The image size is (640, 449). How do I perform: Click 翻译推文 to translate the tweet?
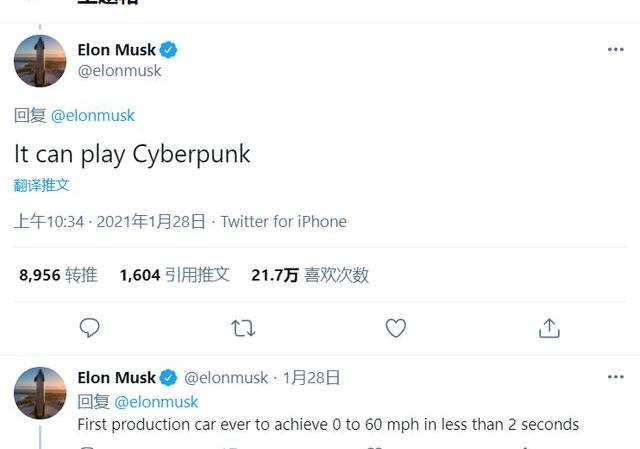[x=42, y=186]
